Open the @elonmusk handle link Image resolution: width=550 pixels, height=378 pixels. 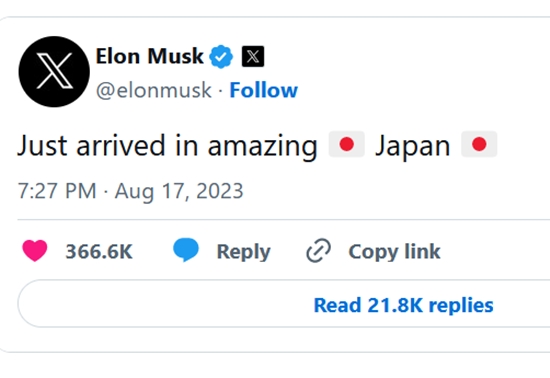(x=154, y=91)
